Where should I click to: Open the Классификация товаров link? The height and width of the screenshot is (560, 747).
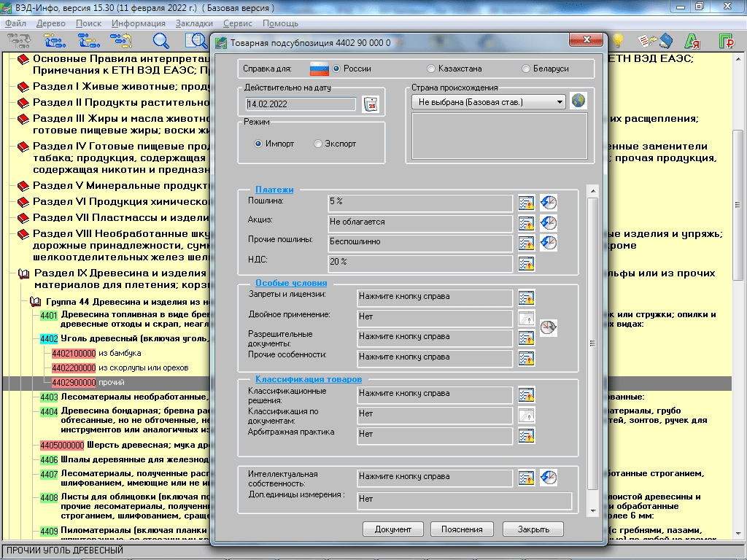click(x=309, y=379)
